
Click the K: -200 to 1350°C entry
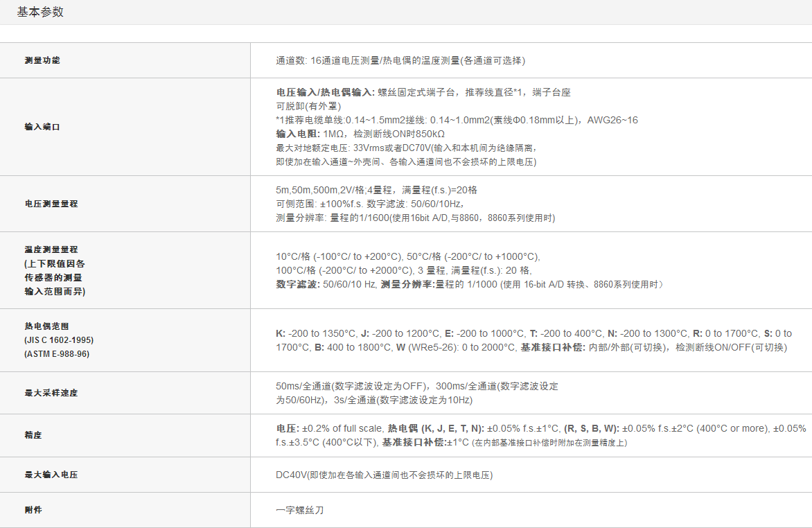click(x=316, y=333)
